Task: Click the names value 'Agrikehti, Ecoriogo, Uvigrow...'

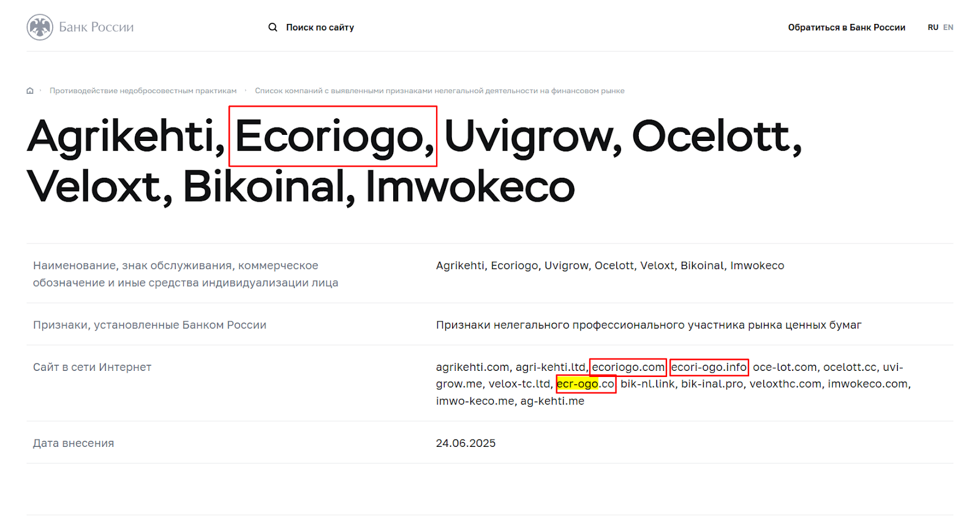Action: (x=610, y=265)
